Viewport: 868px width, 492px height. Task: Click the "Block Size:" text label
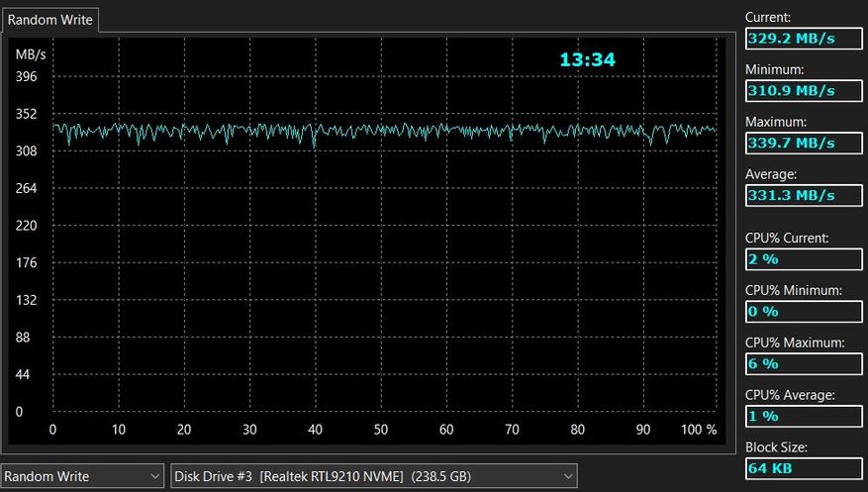(x=777, y=447)
